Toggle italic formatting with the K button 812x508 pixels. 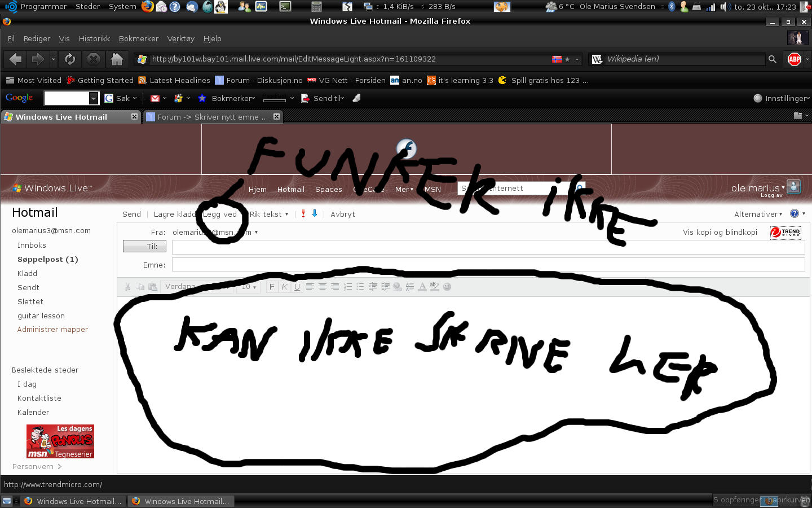tap(285, 287)
